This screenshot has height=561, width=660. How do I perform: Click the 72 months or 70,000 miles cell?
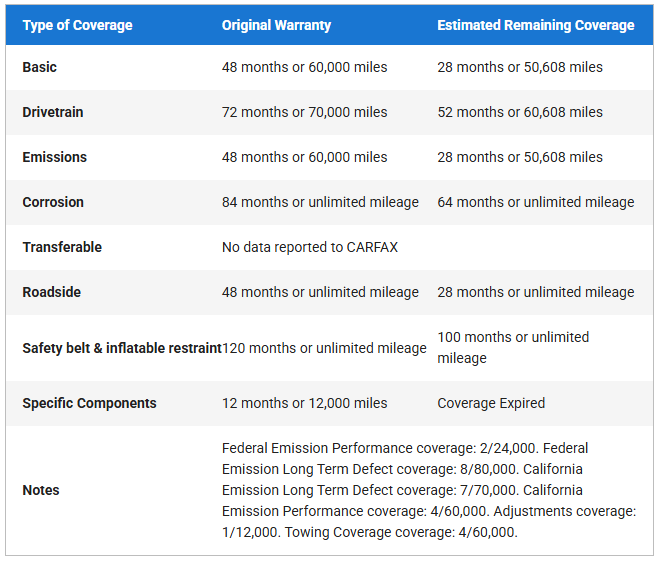tap(304, 112)
